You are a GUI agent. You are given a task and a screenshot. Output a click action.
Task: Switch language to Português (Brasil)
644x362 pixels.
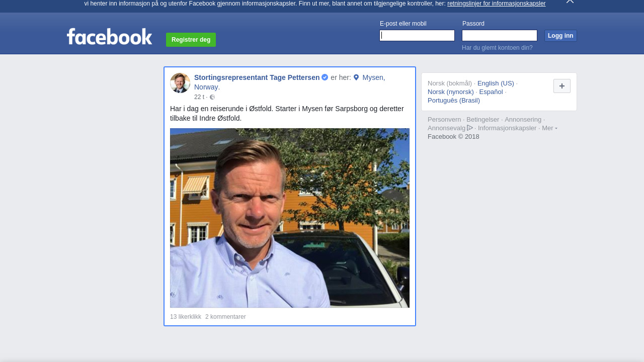(x=454, y=101)
